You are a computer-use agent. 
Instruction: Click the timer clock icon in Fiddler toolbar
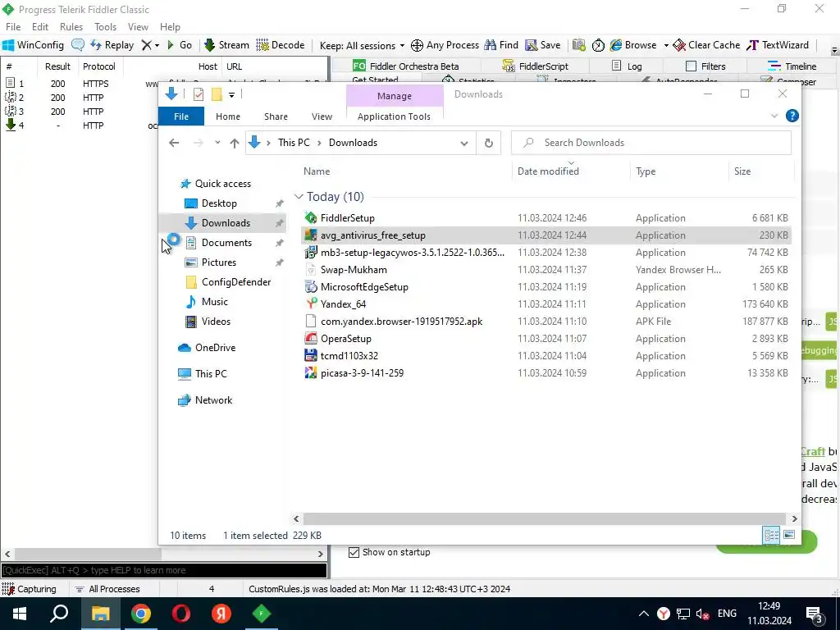tap(598, 45)
